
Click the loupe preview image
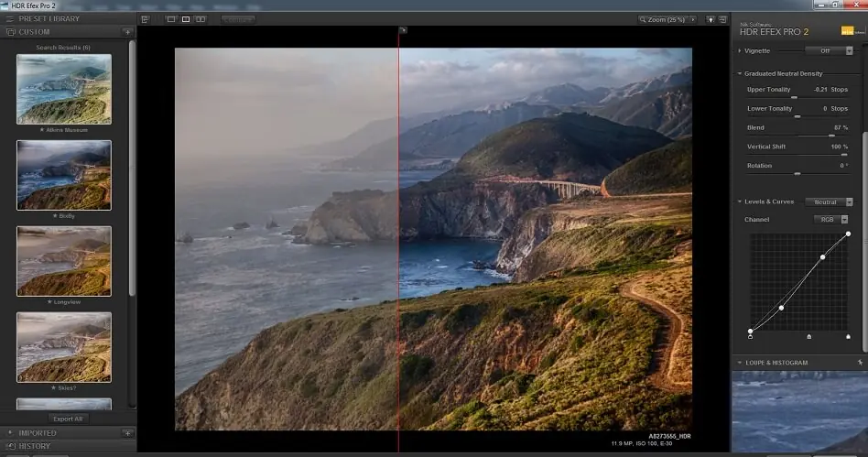(799, 411)
